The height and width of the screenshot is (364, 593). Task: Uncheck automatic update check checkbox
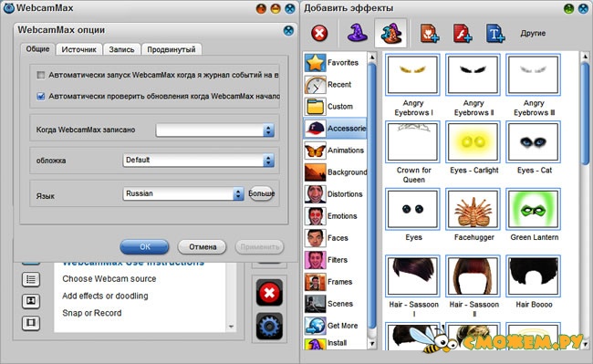point(40,97)
